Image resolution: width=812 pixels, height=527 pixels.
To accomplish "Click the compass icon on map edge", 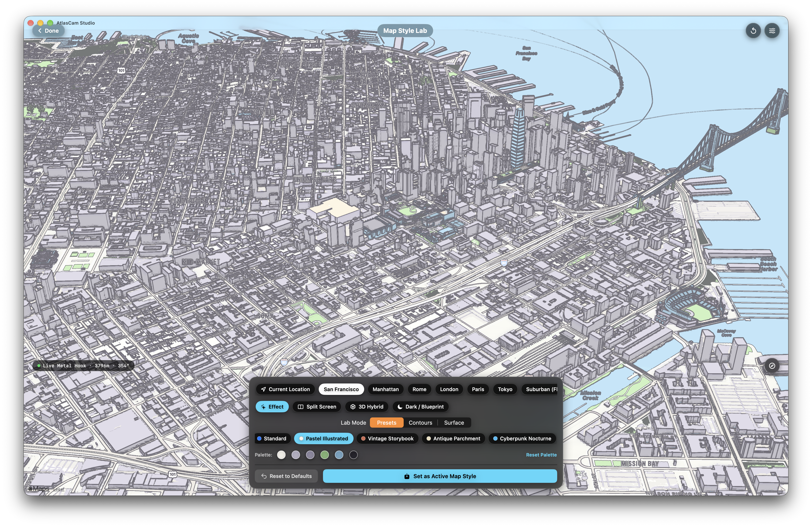I will 772,366.
